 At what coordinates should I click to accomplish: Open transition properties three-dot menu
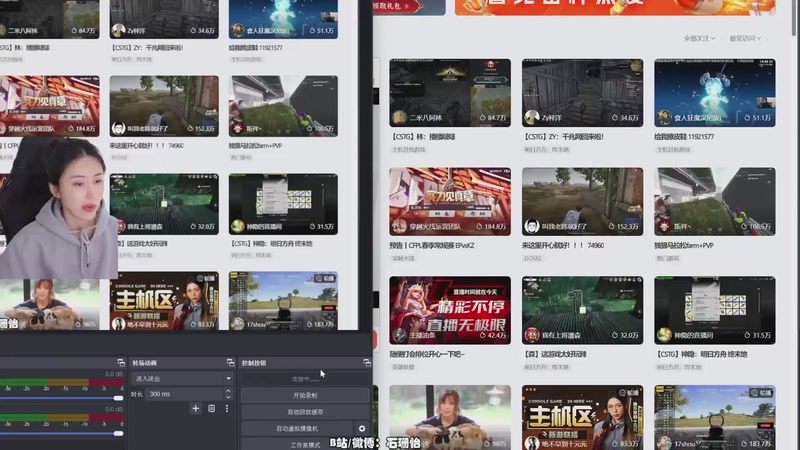pyautogui.click(x=227, y=408)
